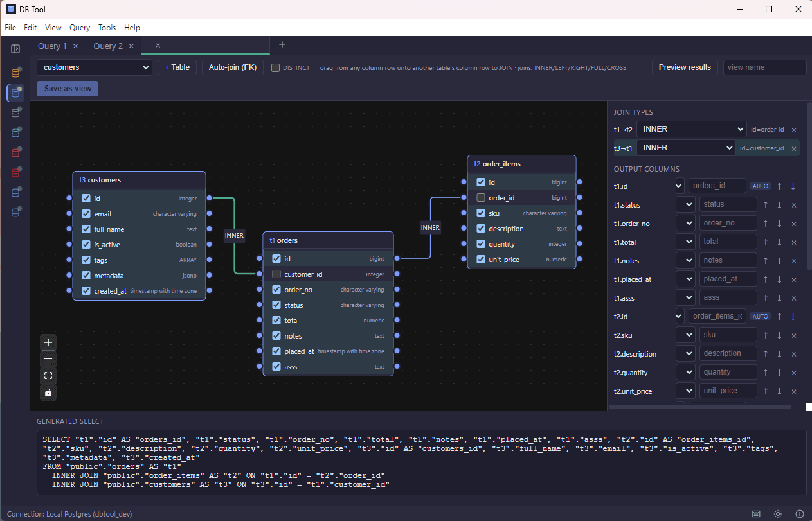Enable the DISTINCT checkbox
This screenshot has width=812, height=521.
point(275,67)
